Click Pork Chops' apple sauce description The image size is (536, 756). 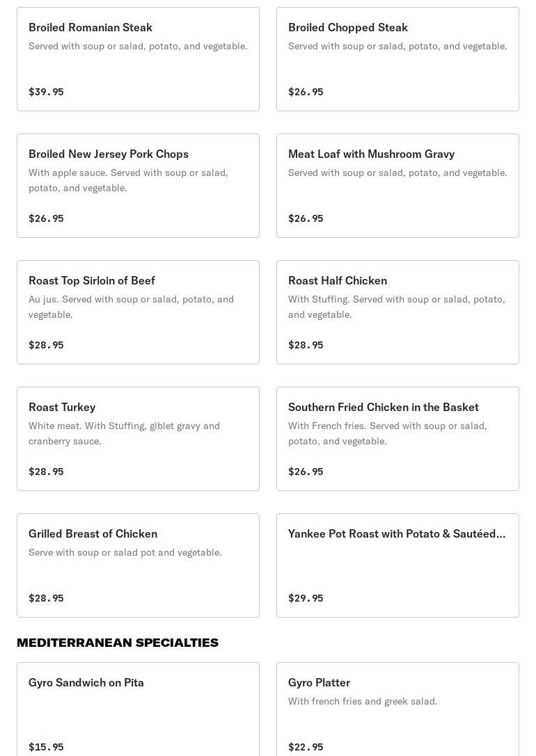128,180
